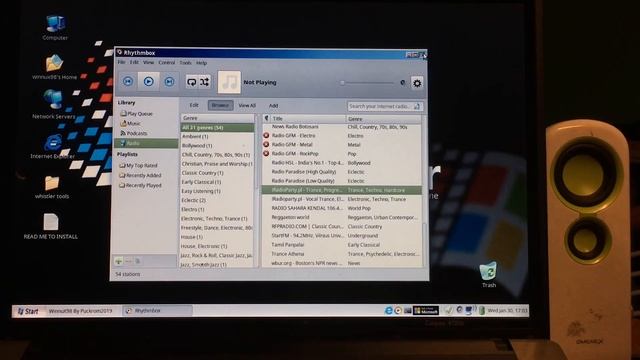Toggle repeat mode
This screenshot has height=360, width=640.
pyautogui.click(x=191, y=82)
